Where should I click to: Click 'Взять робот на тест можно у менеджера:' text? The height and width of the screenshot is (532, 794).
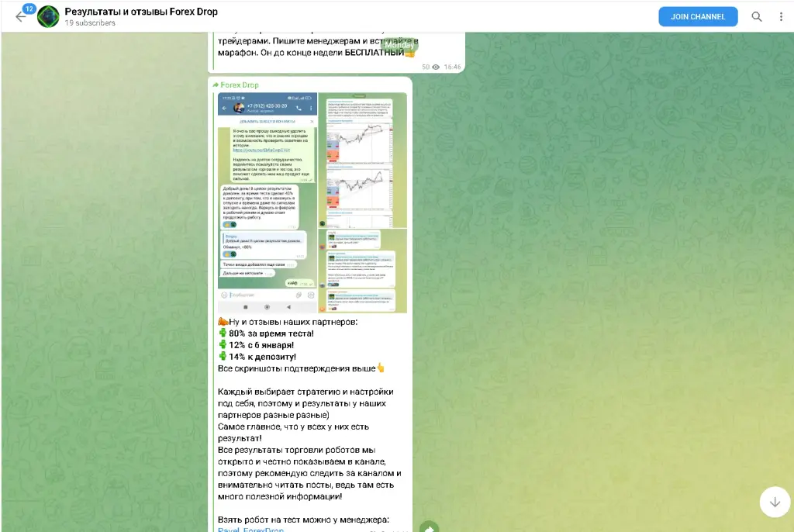coord(303,520)
